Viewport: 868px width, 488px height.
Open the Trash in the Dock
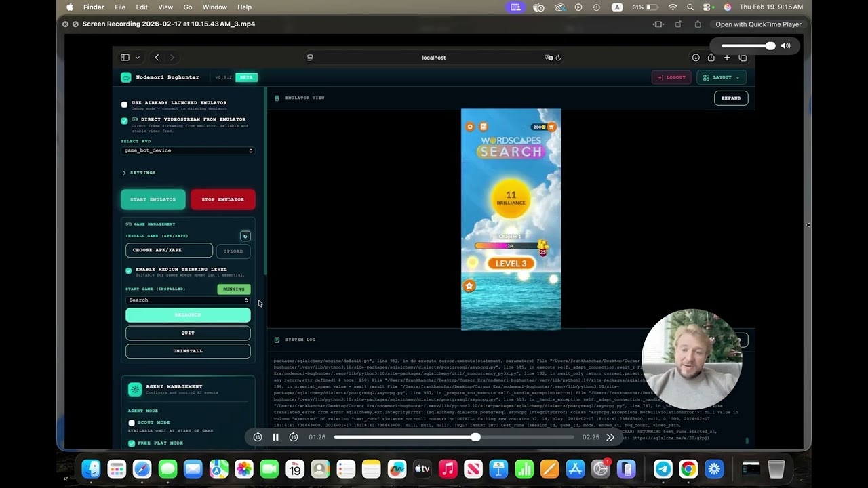776,469
